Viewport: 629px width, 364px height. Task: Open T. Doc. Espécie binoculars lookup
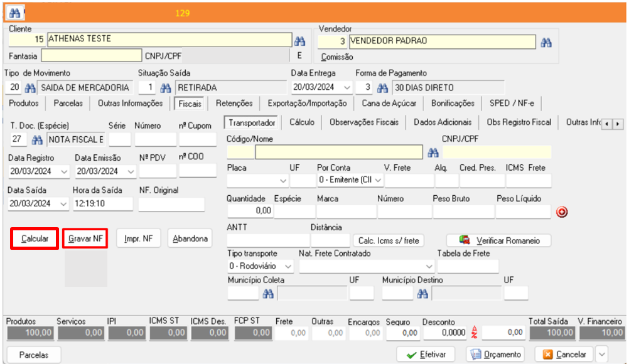[x=37, y=139]
